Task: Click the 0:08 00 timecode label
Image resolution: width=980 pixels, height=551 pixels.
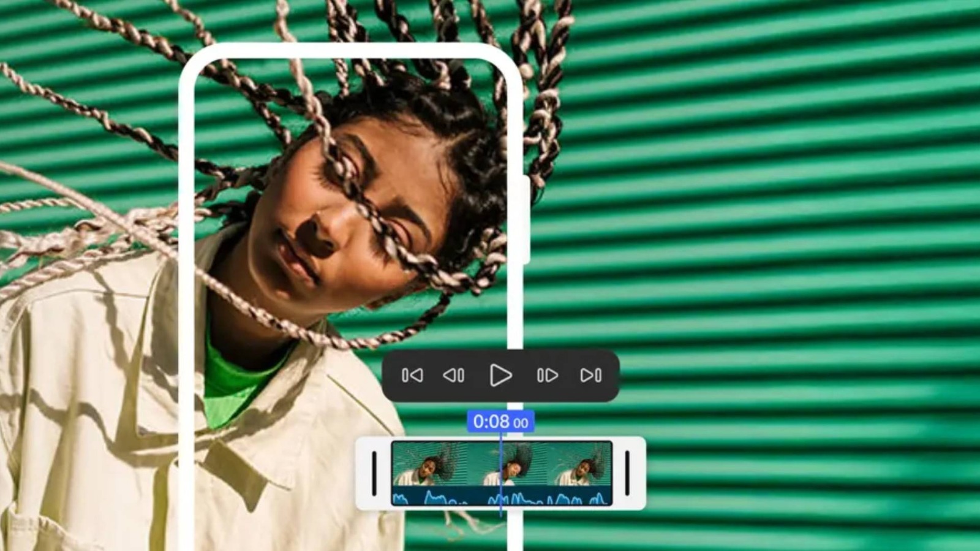Action: pos(500,422)
